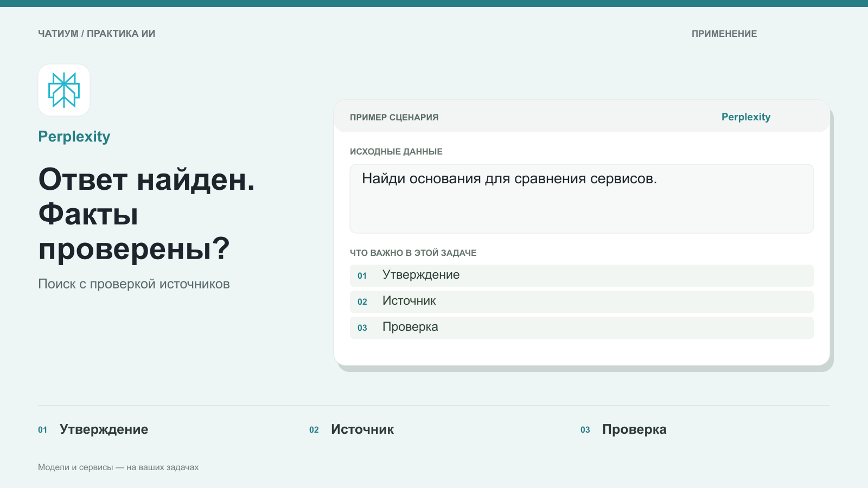The width and height of the screenshot is (868, 488).
Task: Select the 03 Проверка row in the card
Action: (582, 328)
